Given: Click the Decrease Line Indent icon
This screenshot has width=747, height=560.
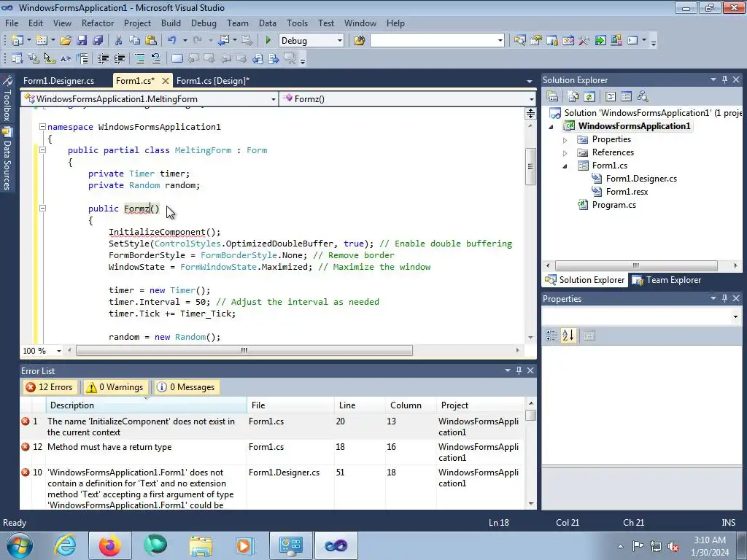Looking at the screenshot, I should tap(103, 58).
